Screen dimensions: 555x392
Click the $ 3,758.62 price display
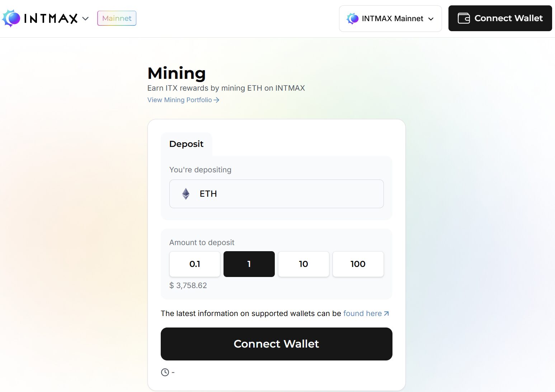188,285
